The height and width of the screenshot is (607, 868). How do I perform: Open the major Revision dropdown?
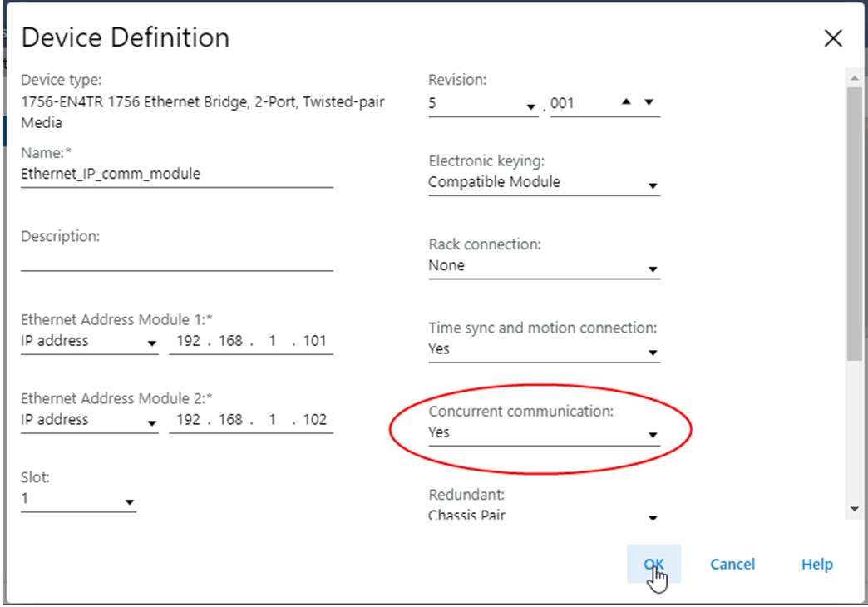[530, 108]
